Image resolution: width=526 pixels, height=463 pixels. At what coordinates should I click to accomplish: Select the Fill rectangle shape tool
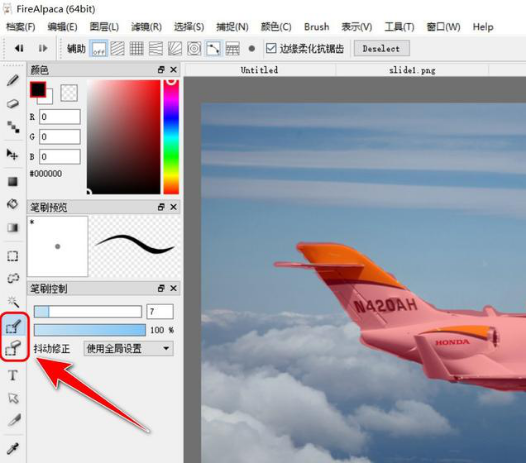coord(13,182)
